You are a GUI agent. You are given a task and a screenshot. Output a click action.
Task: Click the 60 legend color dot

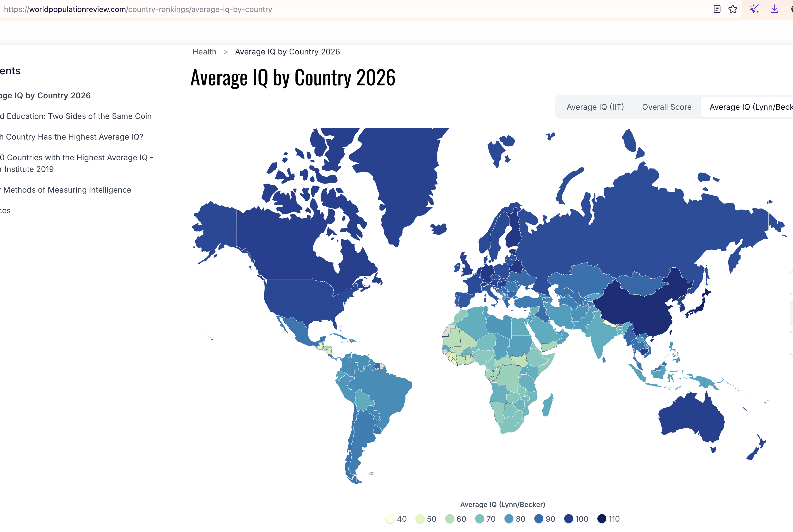pos(450,519)
